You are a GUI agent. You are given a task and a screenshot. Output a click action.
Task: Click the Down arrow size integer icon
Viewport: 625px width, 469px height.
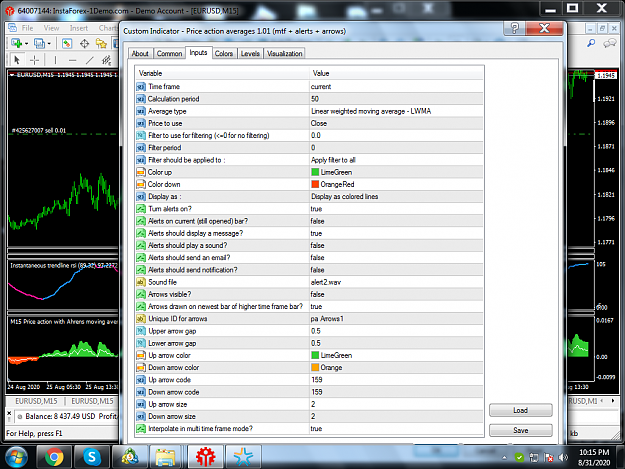[x=141, y=416]
